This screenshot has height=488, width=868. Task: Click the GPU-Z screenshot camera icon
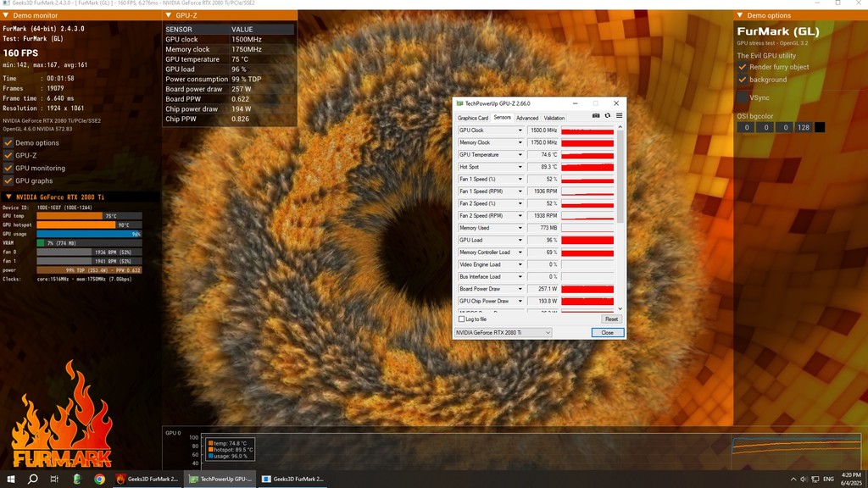click(x=596, y=115)
